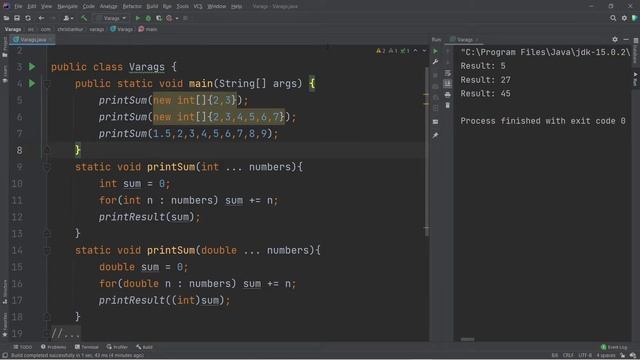Click the layout icon in Run panel sidebar
The image size is (640, 360).
[436, 122]
